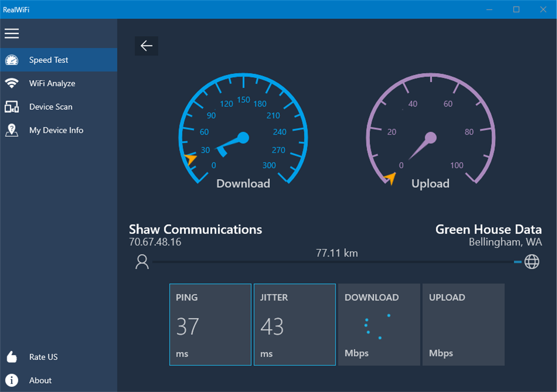Select the PING result tile
Screen dimensions: 557x392
point(210,324)
